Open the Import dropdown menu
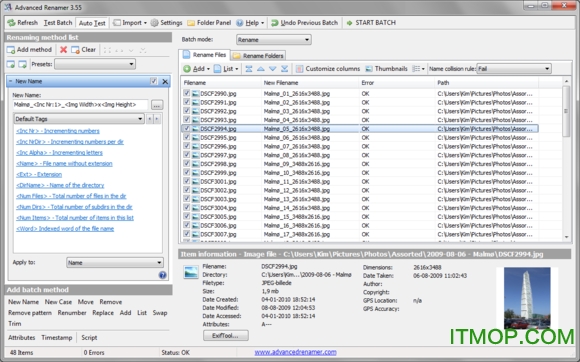 (x=130, y=23)
